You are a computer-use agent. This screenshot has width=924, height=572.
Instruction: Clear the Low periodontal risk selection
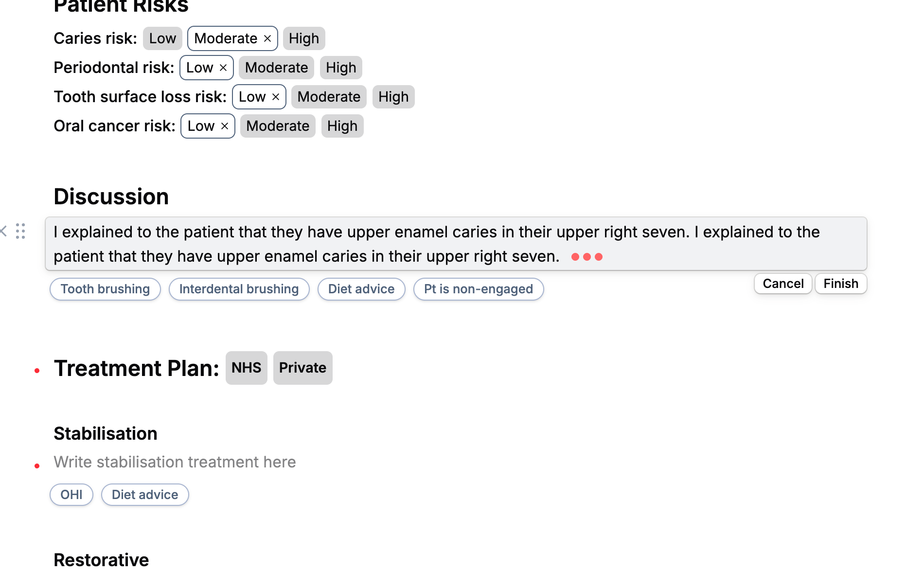click(223, 68)
